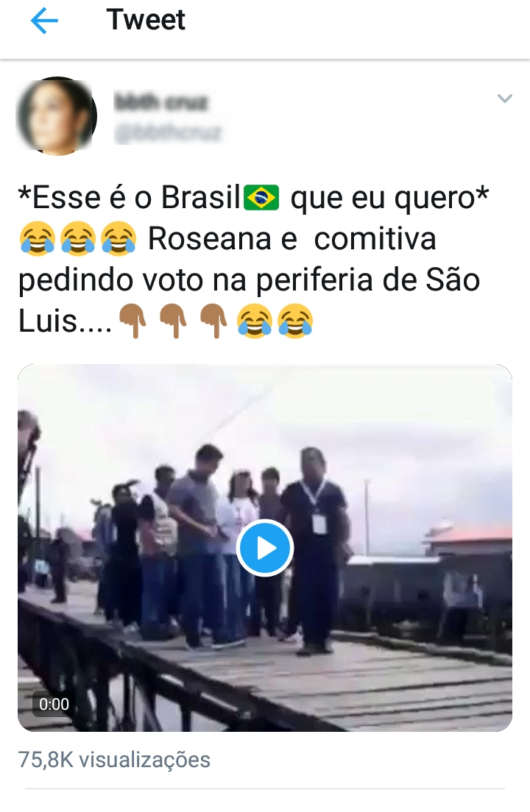Viewport: 530px width, 812px height.
Task: Click the word 'comitiva' in the tweet
Action: pos(375,239)
